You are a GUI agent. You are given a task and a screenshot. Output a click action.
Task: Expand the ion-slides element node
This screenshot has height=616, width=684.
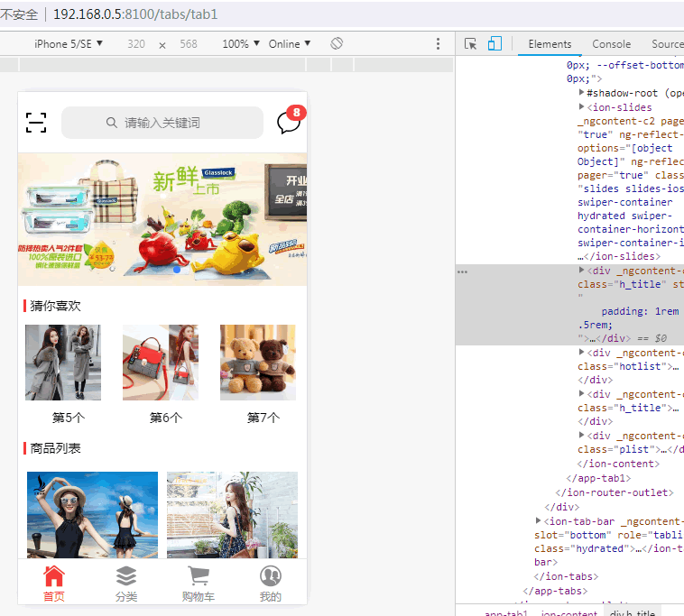pos(581,106)
